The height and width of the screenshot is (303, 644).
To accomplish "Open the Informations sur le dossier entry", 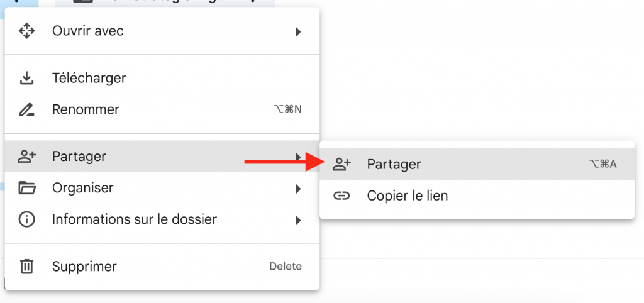I will pyautogui.click(x=134, y=219).
